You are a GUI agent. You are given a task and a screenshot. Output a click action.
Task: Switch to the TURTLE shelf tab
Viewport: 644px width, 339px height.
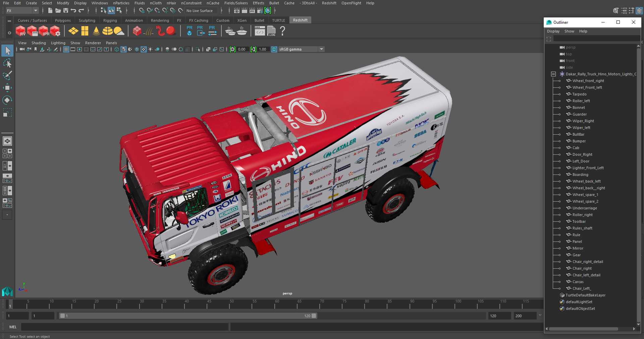pyautogui.click(x=278, y=20)
